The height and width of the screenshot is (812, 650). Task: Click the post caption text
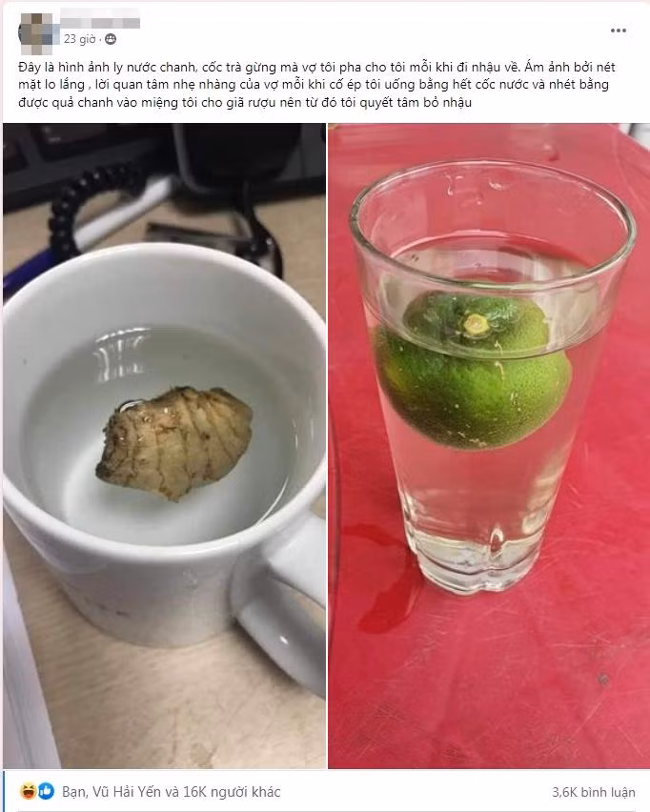(316, 85)
